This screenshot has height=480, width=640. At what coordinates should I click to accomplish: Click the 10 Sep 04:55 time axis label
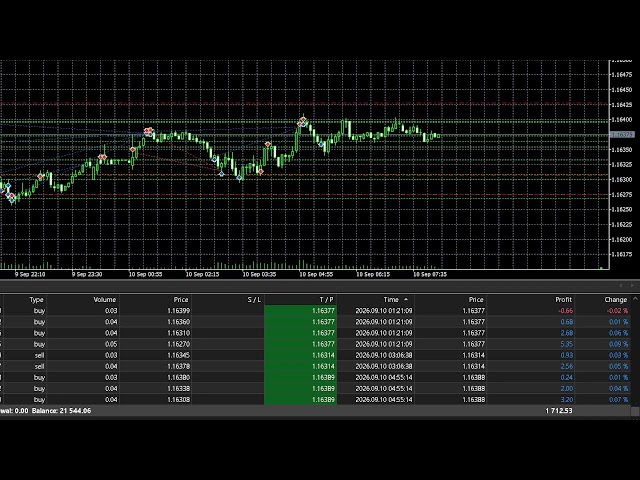click(316, 274)
